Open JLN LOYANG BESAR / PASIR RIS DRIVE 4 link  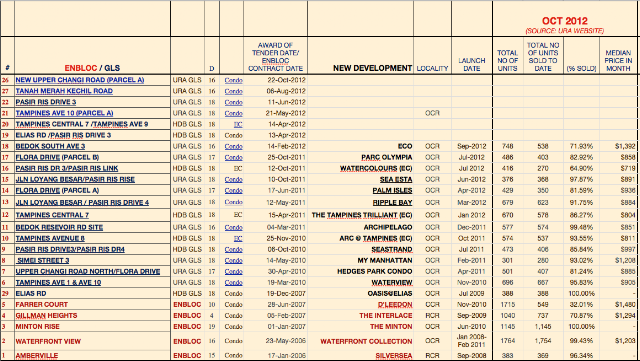click(82, 203)
